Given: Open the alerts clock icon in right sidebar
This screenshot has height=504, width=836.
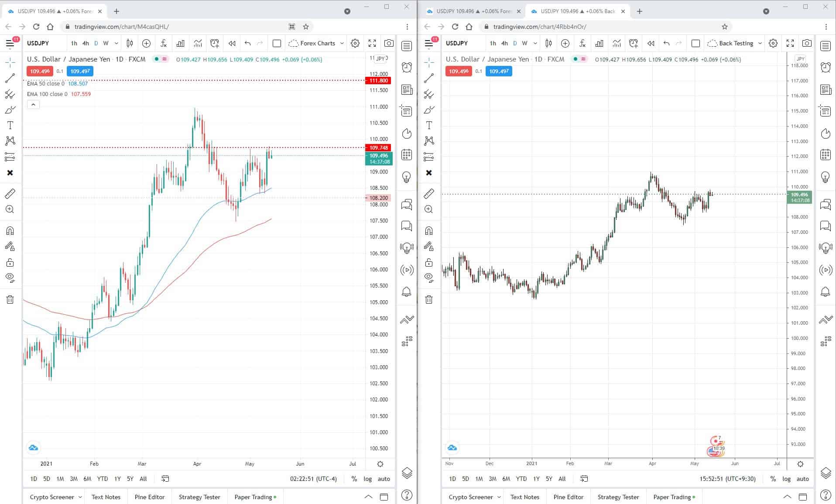Looking at the screenshot, I should 406,68.
